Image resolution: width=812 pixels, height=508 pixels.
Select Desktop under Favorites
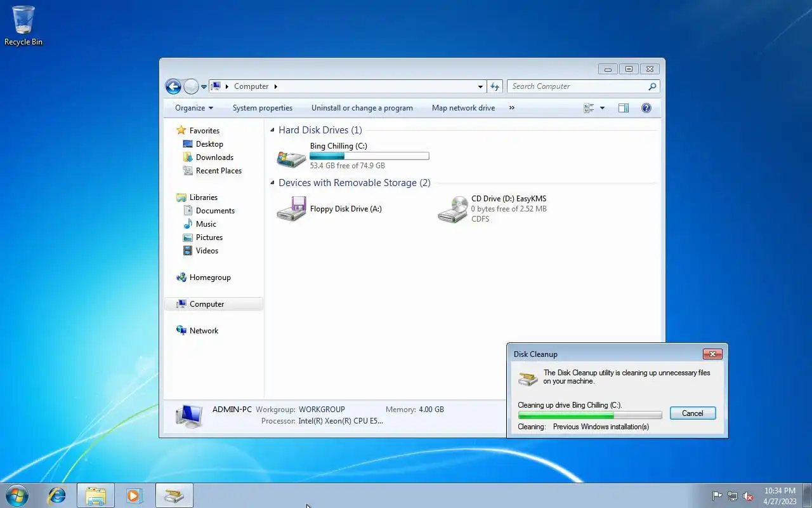click(209, 144)
